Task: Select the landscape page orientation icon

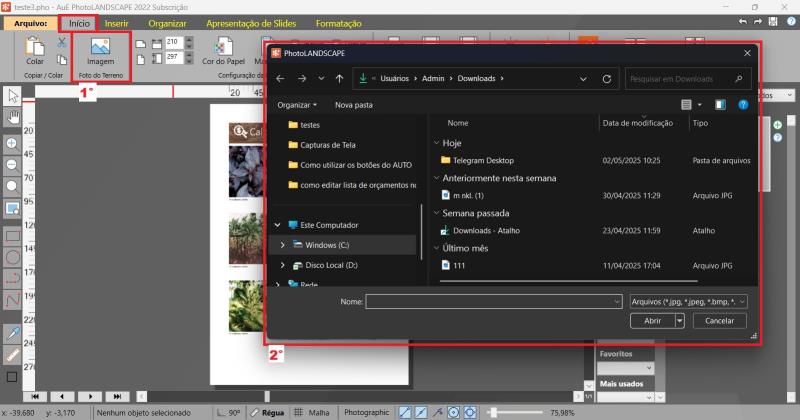Action: click(140, 44)
